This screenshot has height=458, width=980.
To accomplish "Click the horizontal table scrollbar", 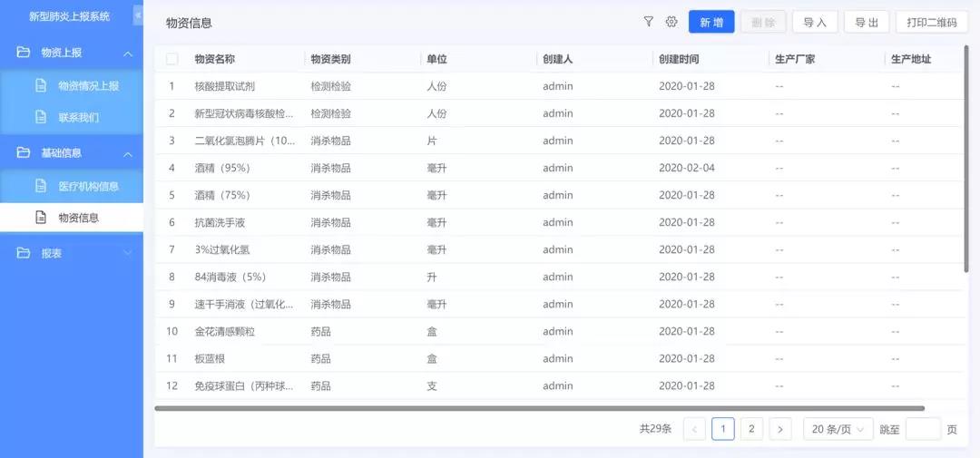I will 539,408.
